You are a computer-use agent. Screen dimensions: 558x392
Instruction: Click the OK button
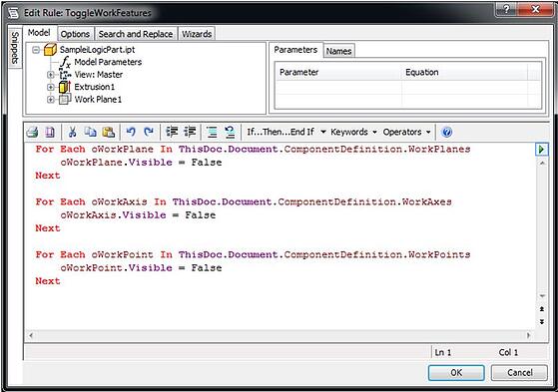[456, 372]
